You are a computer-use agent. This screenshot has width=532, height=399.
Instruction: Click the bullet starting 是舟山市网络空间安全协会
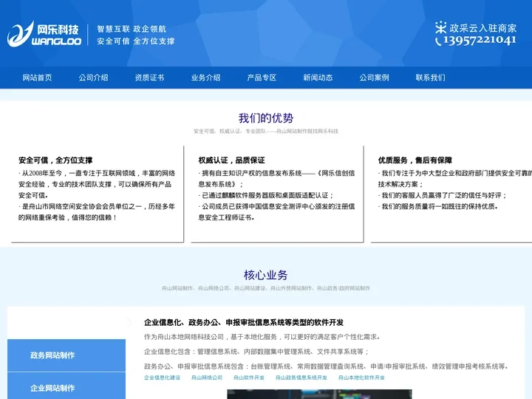pyautogui.click(x=97, y=212)
